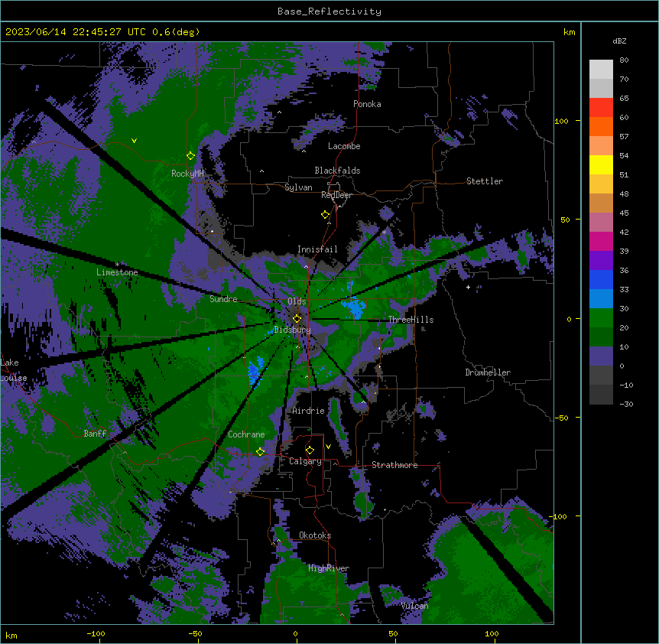Click the Blackfalds city label

(337, 171)
